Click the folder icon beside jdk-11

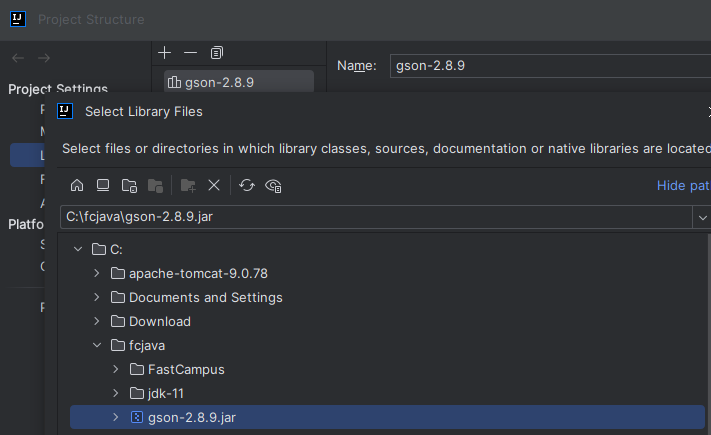(x=136, y=393)
